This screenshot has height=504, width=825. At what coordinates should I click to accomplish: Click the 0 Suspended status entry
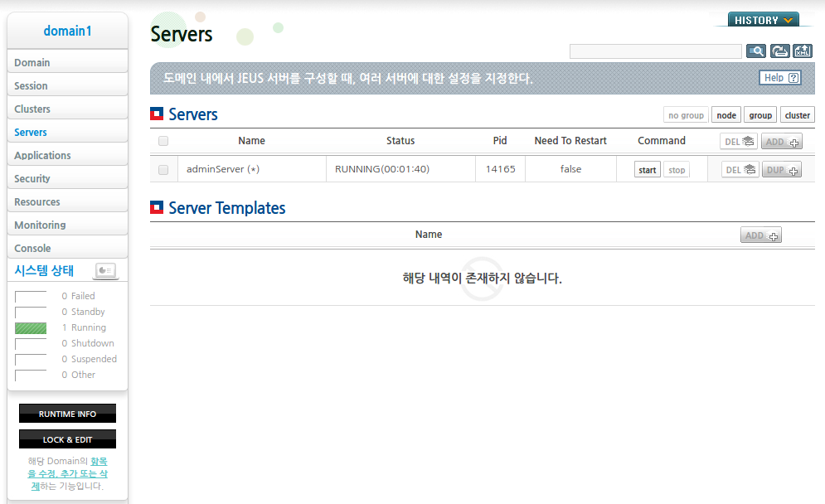tap(89, 359)
